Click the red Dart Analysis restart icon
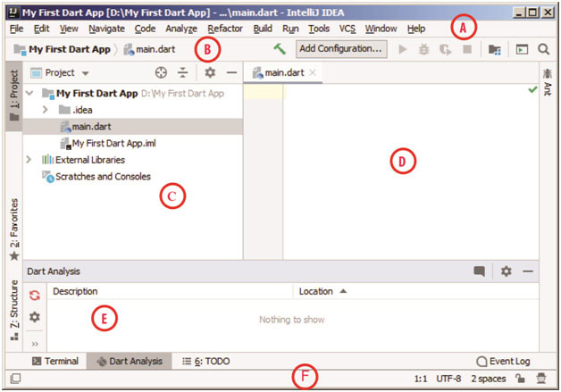 click(x=35, y=295)
